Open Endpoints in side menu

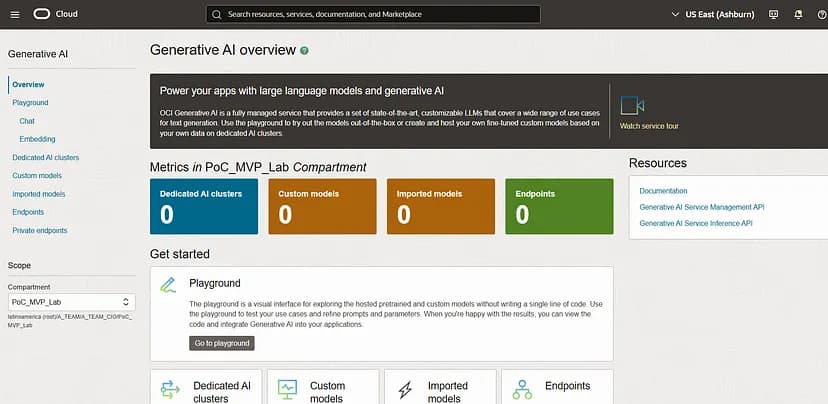(x=28, y=212)
